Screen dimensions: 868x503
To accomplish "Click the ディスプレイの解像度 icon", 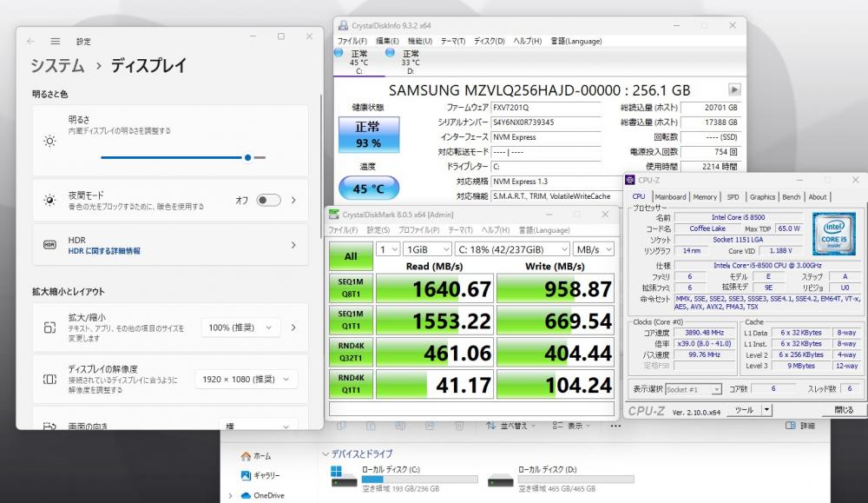I will point(49,380).
